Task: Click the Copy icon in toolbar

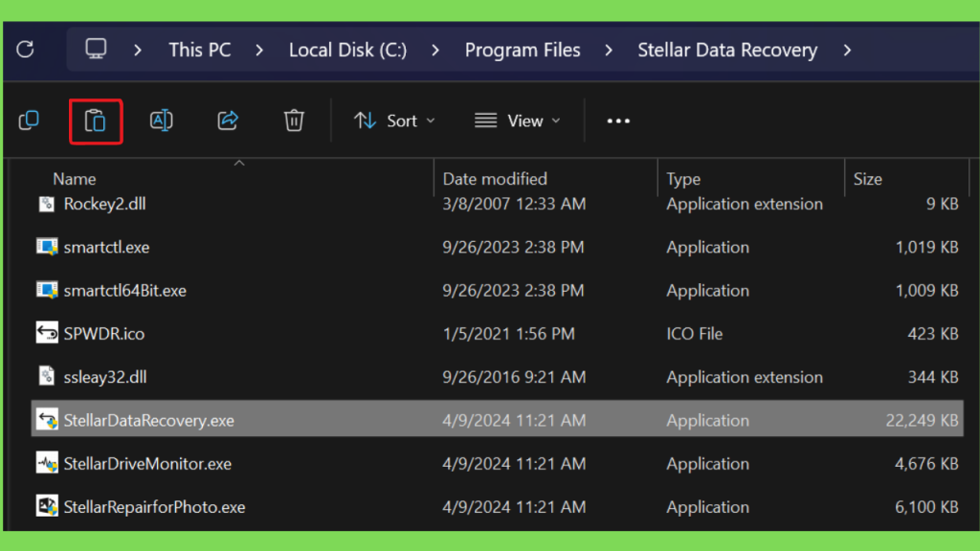Action: click(30, 121)
